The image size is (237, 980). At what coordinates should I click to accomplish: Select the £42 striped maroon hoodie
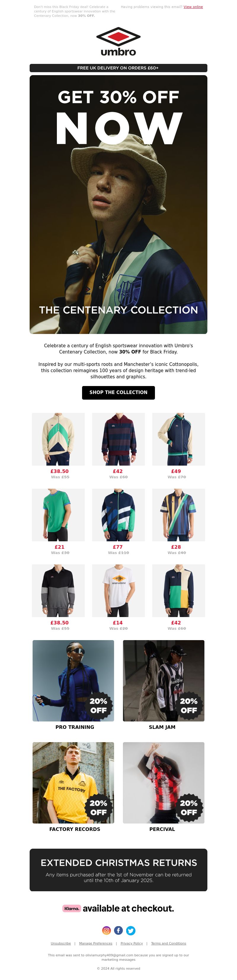tap(118, 439)
